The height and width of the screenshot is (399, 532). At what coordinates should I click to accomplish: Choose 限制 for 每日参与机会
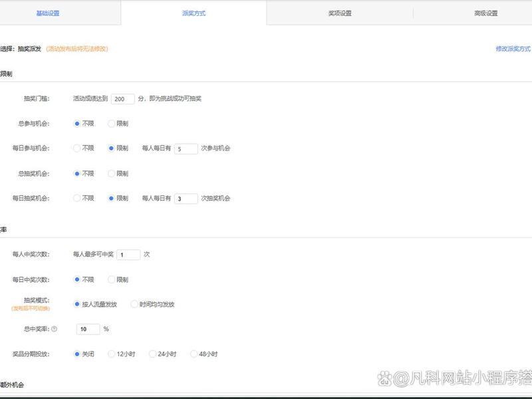111,148
